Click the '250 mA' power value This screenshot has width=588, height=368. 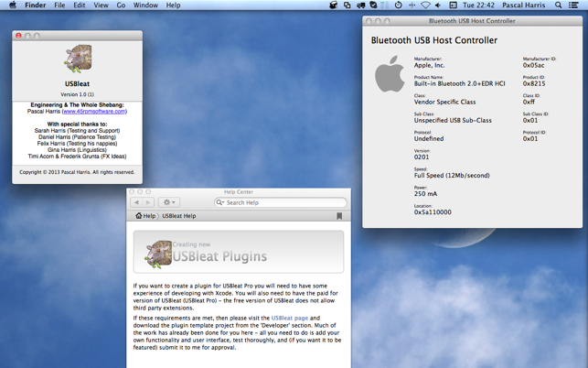click(425, 194)
